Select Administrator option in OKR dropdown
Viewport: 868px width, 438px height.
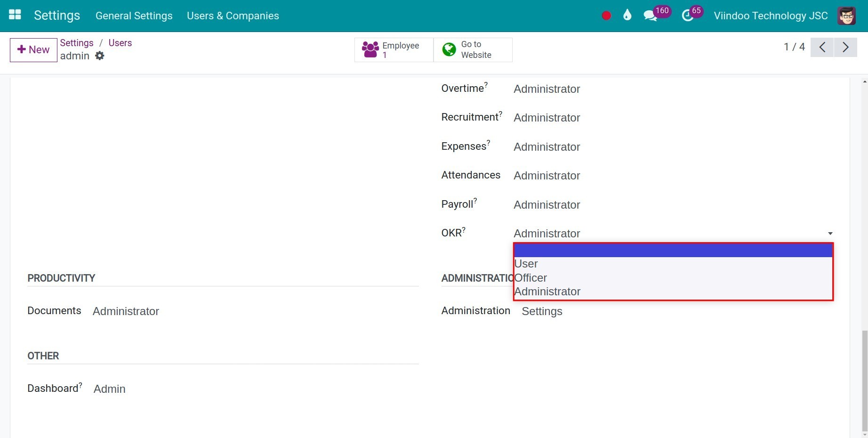coord(673,292)
